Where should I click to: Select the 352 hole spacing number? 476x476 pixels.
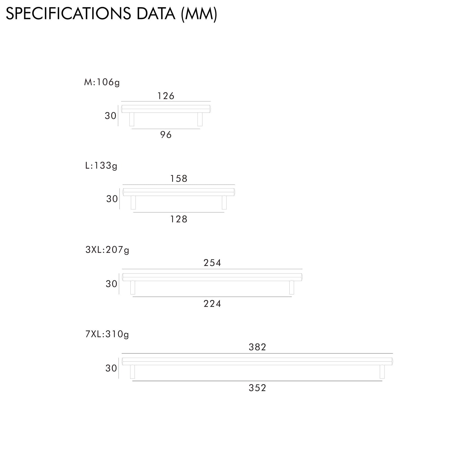pos(257,388)
